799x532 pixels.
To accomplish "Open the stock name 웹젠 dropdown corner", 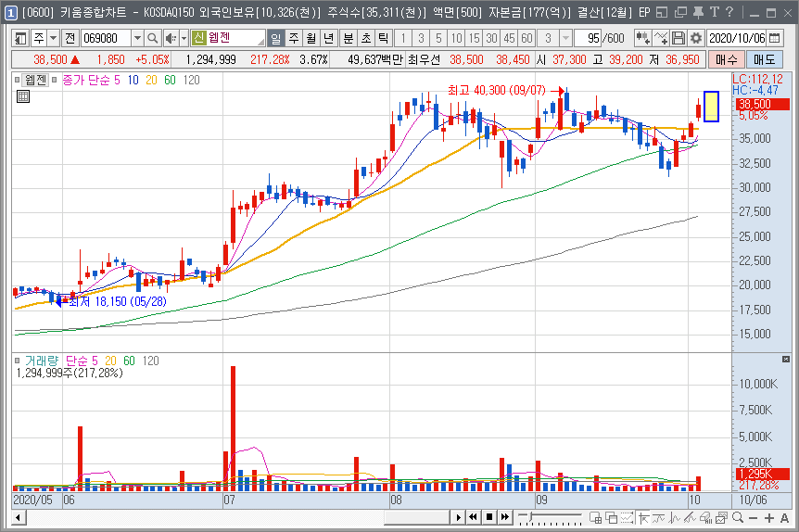I will tap(260, 41).
